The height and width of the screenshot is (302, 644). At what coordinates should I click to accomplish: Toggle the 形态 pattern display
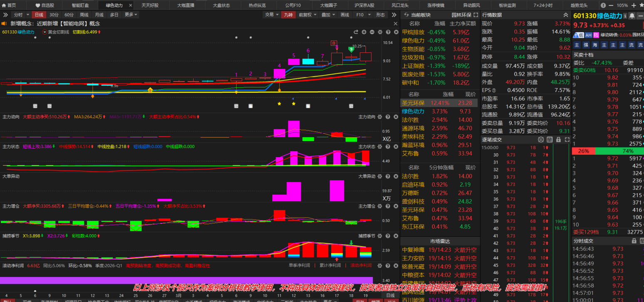pyautogui.click(x=380, y=15)
